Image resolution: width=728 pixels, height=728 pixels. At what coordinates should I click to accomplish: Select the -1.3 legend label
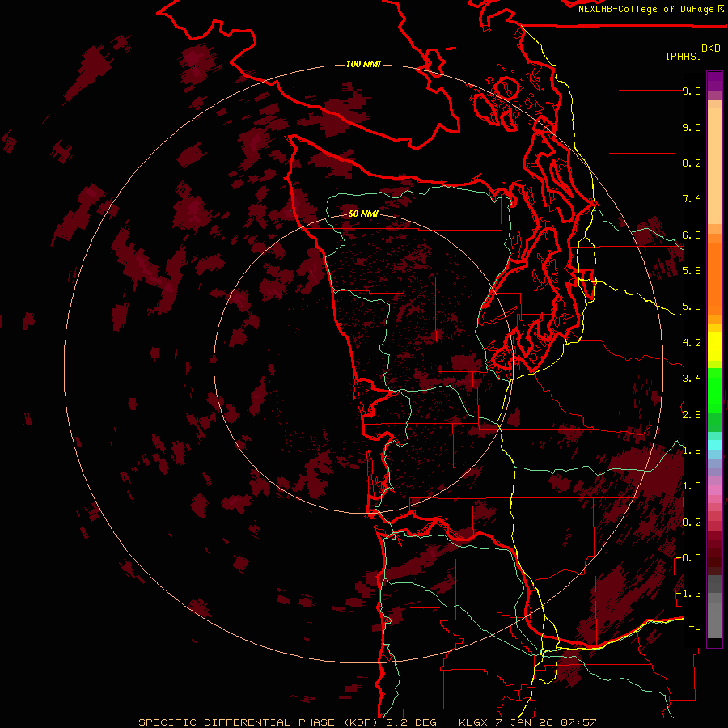coord(688,594)
